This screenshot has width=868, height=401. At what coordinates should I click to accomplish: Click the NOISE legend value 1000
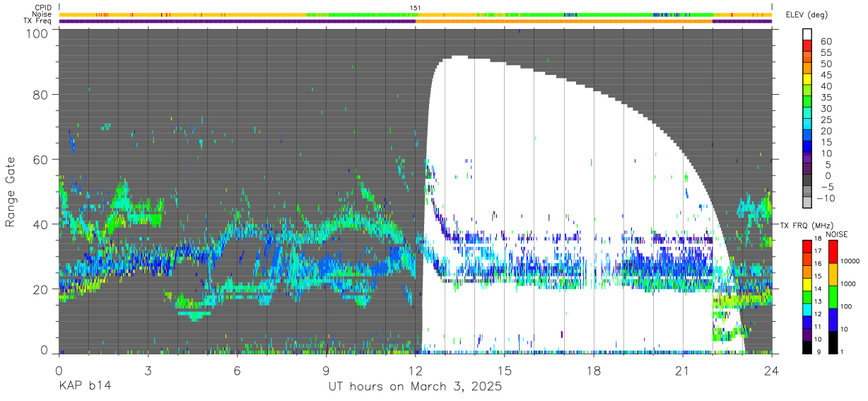coord(850,284)
